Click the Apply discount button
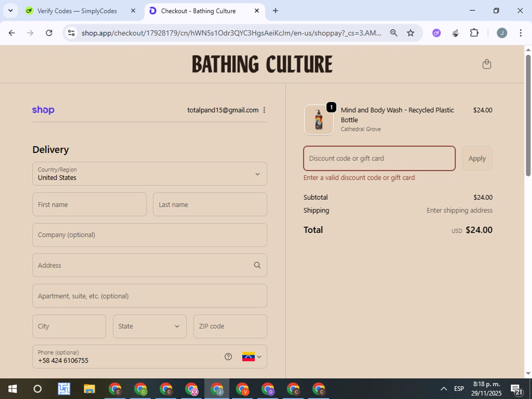The width and height of the screenshot is (532, 399). pos(477,159)
